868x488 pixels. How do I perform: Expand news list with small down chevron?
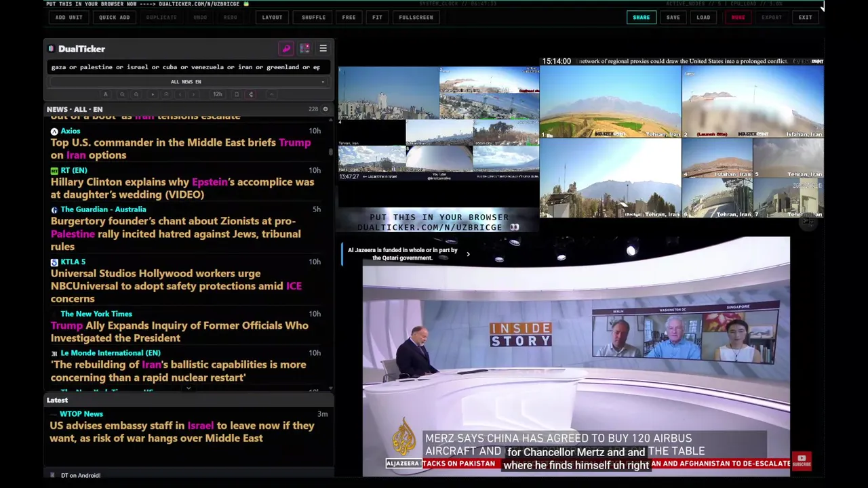[189, 389]
